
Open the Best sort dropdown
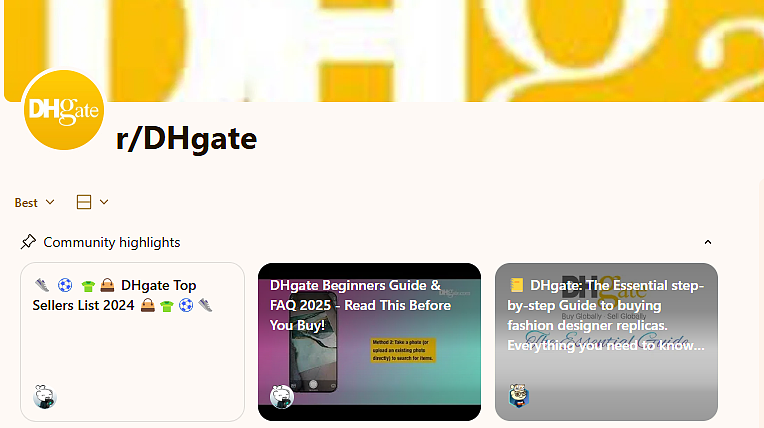point(34,202)
